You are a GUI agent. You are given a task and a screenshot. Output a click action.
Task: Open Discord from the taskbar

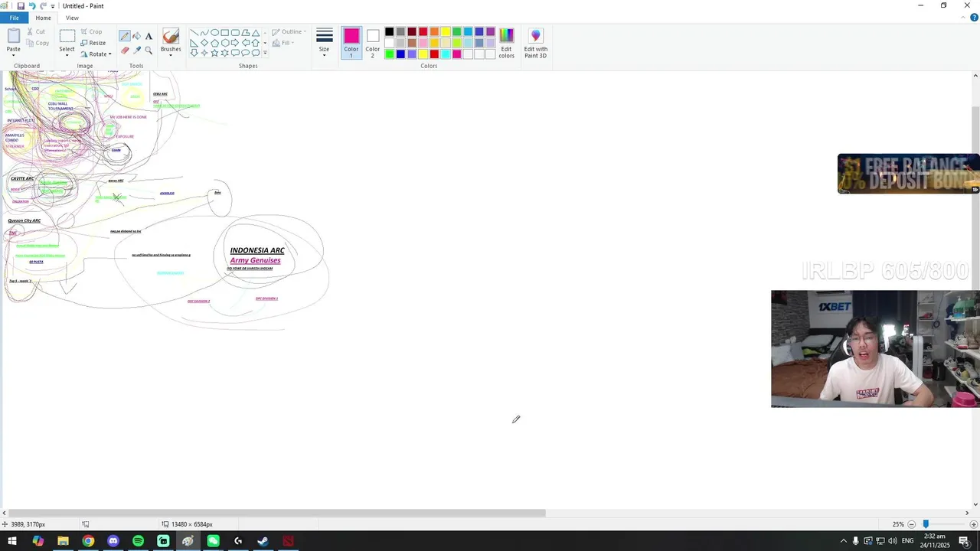tap(113, 541)
